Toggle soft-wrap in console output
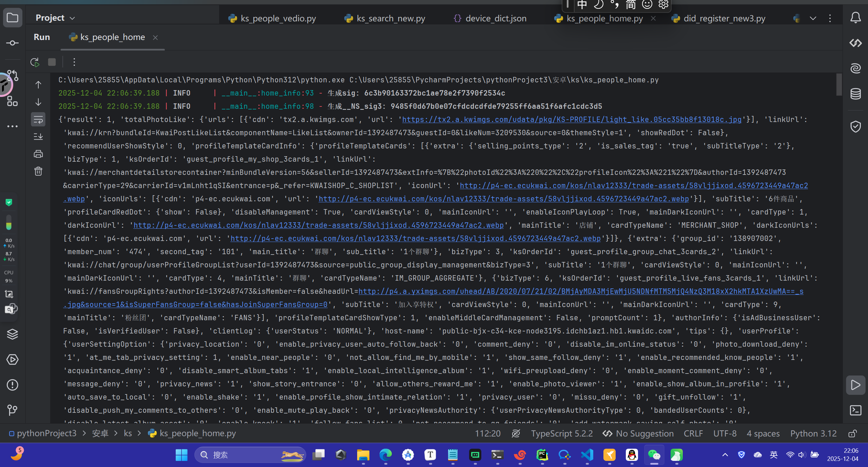The image size is (868, 467). click(38, 119)
